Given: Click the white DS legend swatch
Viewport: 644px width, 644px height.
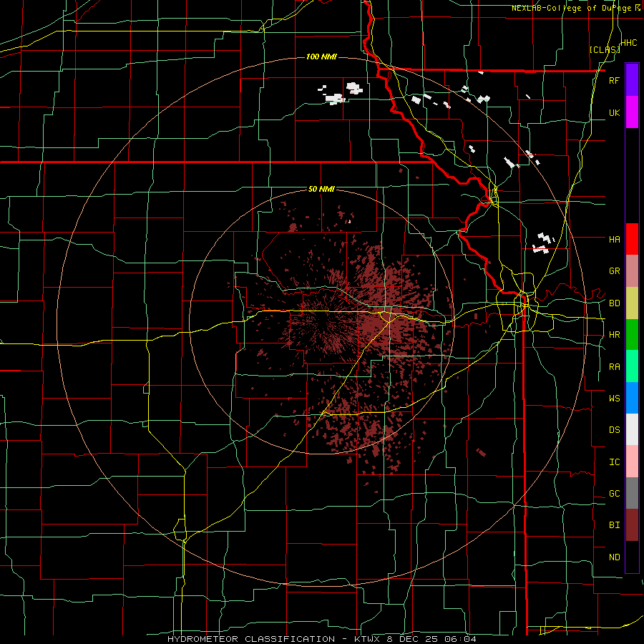Looking at the screenshot, I should (x=632, y=429).
